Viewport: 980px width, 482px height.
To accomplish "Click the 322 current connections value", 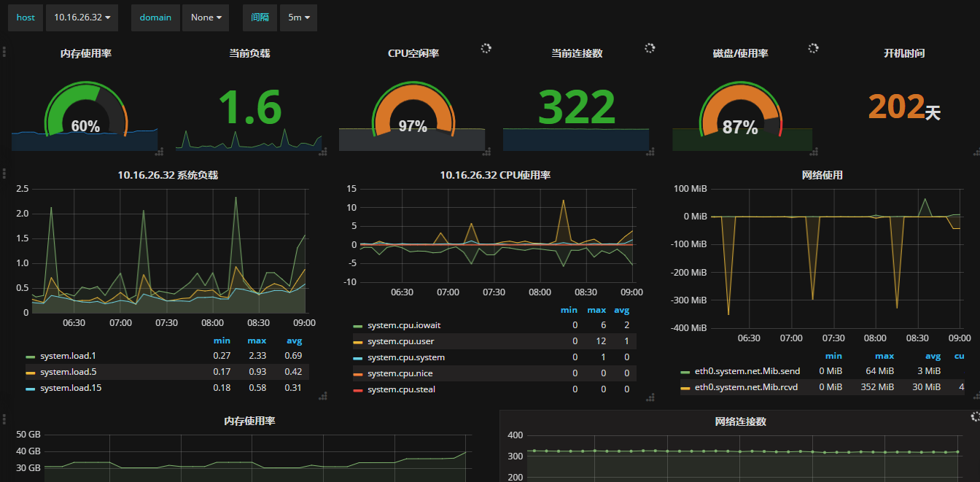I will (x=577, y=108).
